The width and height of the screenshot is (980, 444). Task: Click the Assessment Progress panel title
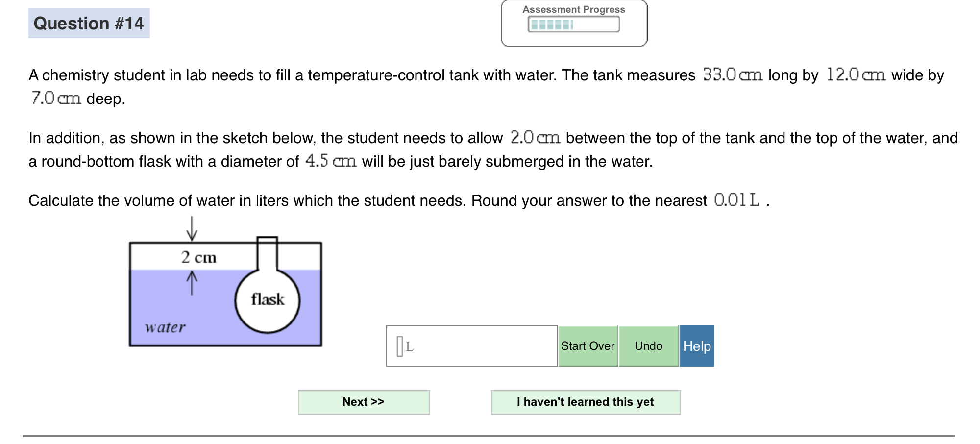click(x=574, y=9)
